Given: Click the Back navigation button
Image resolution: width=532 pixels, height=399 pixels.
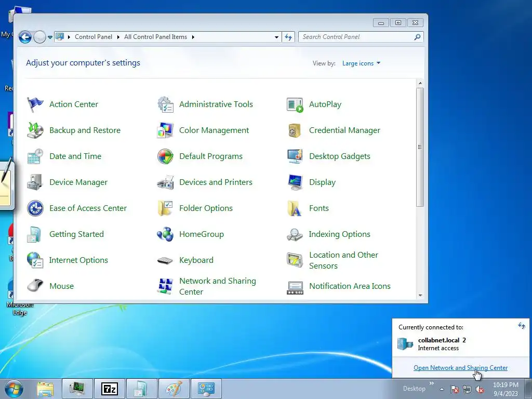Looking at the screenshot, I should coord(25,37).
